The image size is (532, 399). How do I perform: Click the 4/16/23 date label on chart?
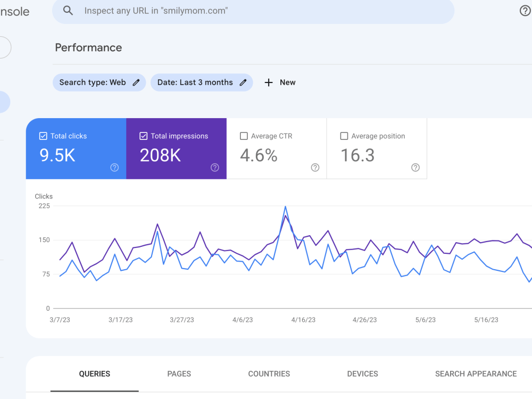[x=303, y=320]
